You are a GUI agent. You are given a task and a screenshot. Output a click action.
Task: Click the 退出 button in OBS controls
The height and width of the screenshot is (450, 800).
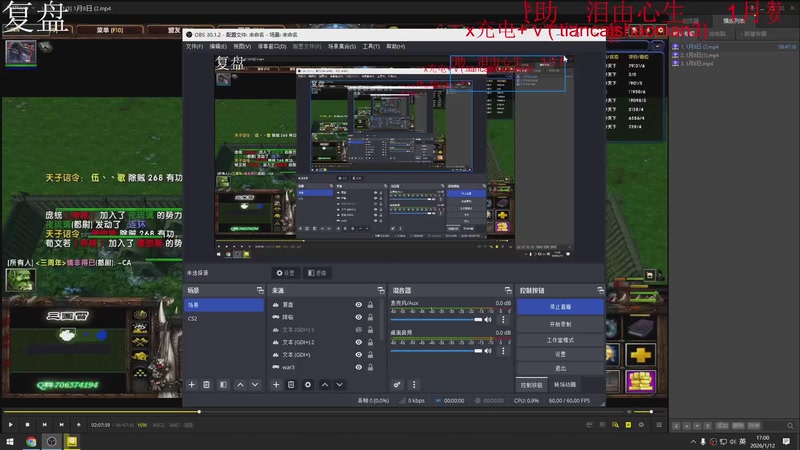point(560,368)
